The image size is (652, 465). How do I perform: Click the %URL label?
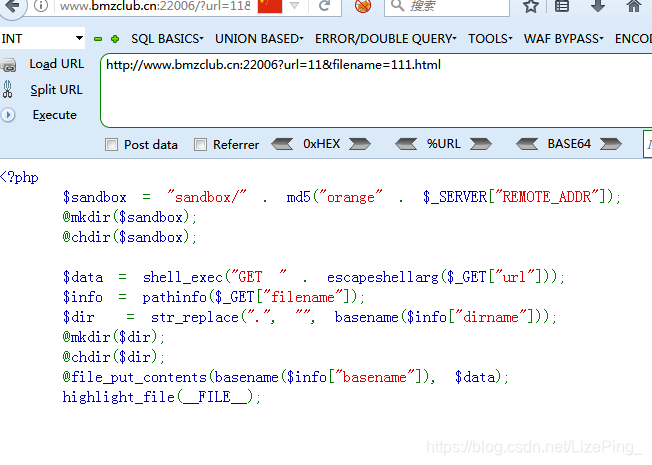tap(443, 144)
